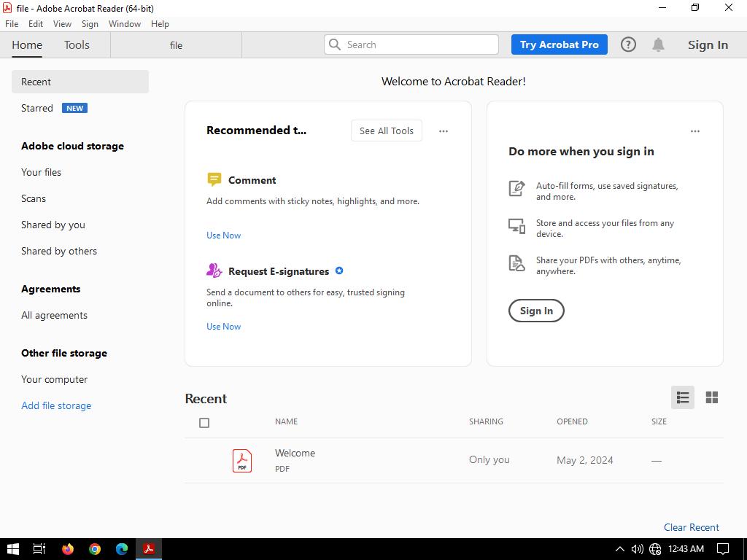
Task: Click the Request E-signatures icon
Action: click(214, 271)
